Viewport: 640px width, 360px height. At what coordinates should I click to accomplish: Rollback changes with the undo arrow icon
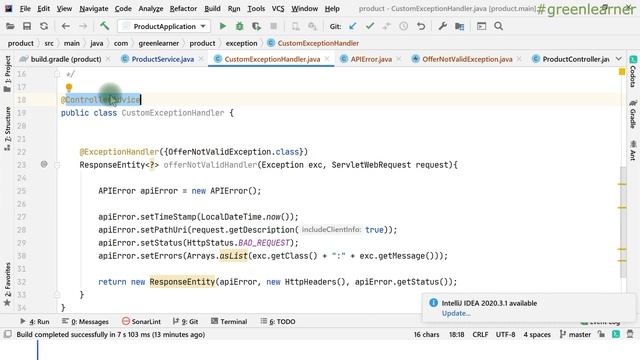[421, 26]
